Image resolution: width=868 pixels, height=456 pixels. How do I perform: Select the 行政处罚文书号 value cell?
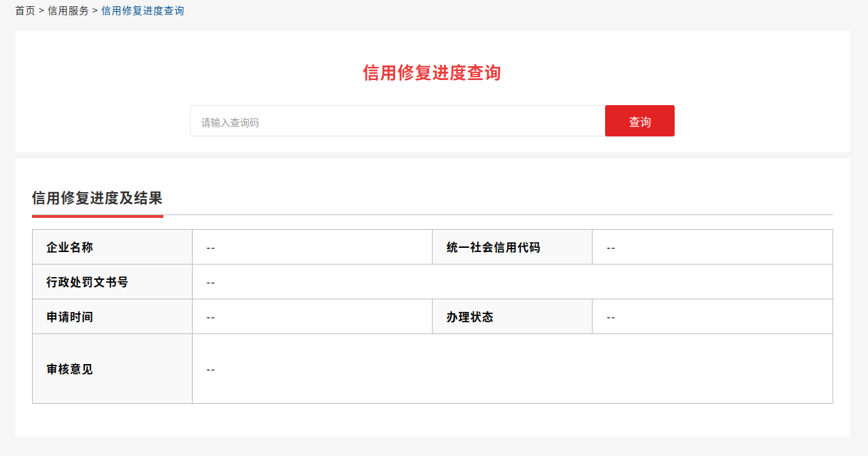[512, 282]
